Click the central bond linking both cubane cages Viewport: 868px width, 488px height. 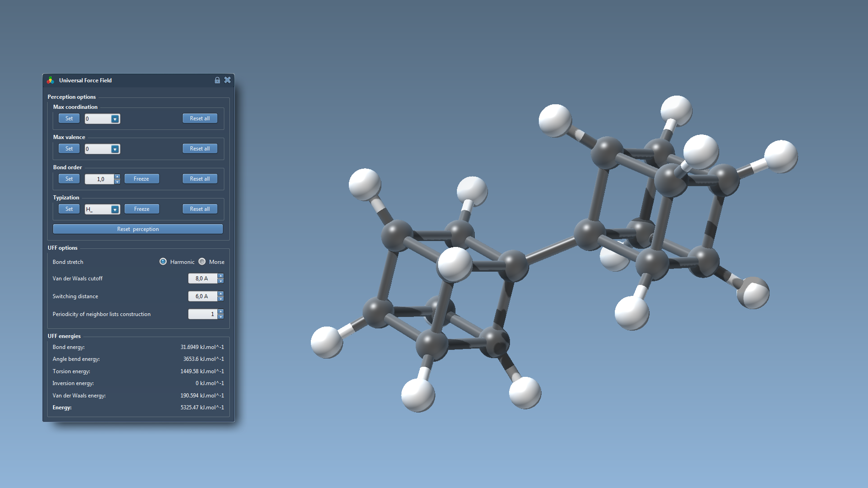click(x=551, y=250)
